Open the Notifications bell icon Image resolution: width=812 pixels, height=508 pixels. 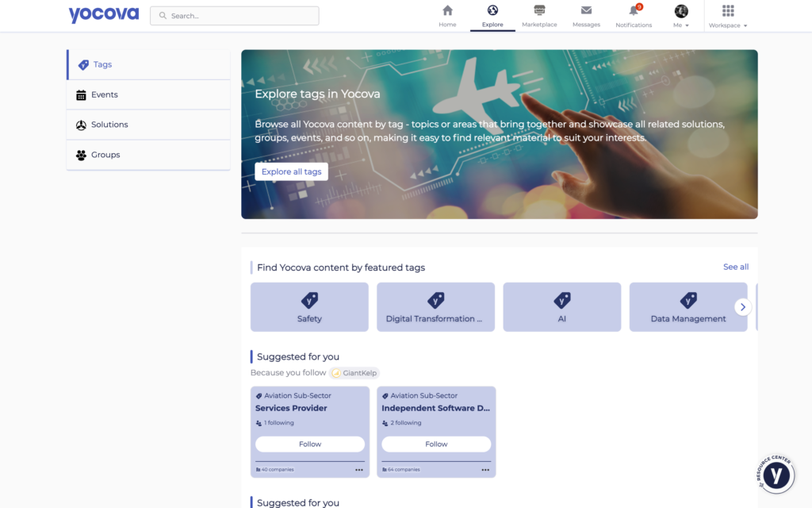(x=633, y=11)
